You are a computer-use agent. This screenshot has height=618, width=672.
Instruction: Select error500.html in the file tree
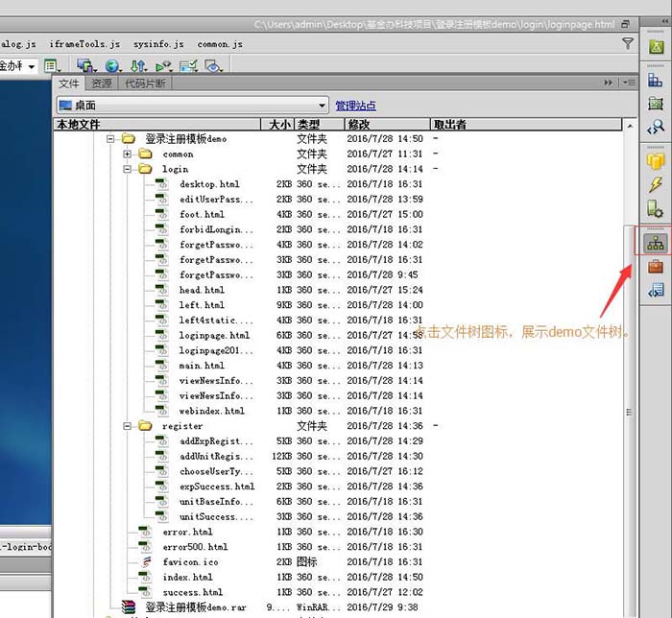[x=195, y=547]
